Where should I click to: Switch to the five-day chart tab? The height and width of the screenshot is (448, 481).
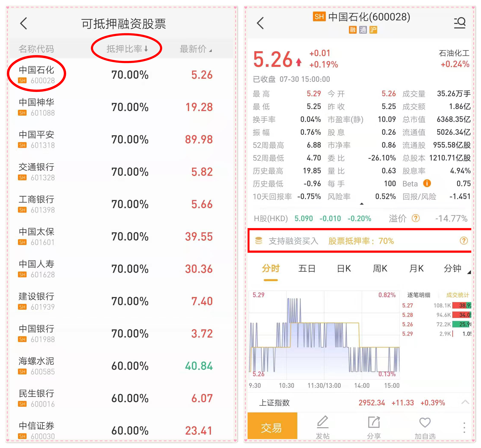click(307, 268)
